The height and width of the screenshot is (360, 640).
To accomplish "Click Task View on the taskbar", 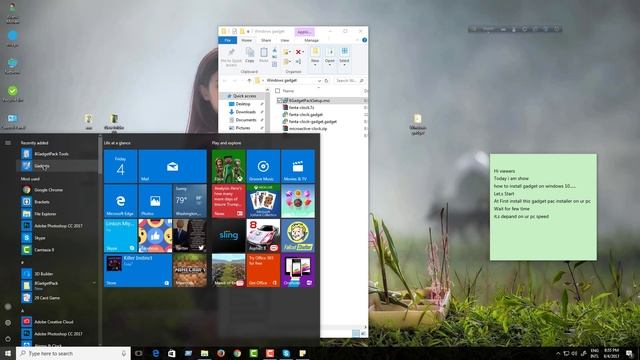I will (139, 353).
